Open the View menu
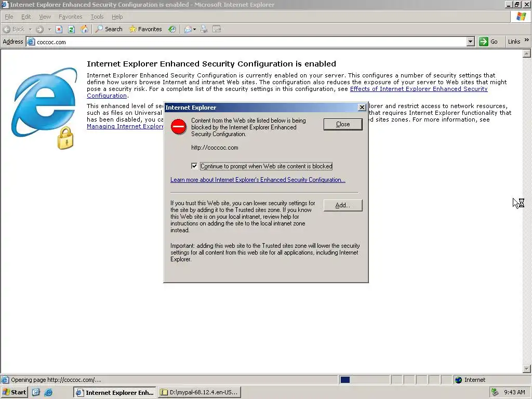Viewport: 532px width, 399px height. (x=45, y=17)
